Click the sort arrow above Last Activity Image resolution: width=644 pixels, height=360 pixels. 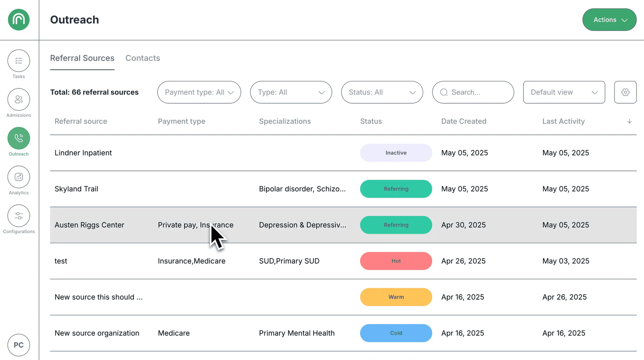click(630, 121)
